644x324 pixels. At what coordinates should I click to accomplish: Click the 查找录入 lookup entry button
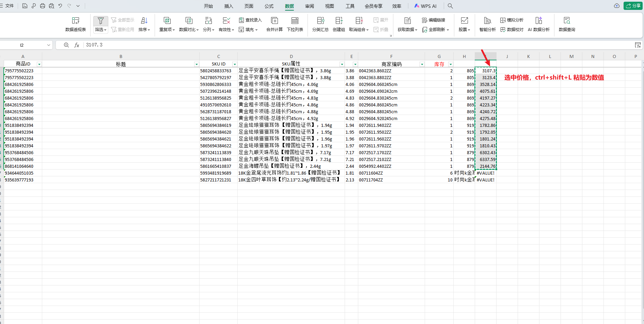coord(250,20)
